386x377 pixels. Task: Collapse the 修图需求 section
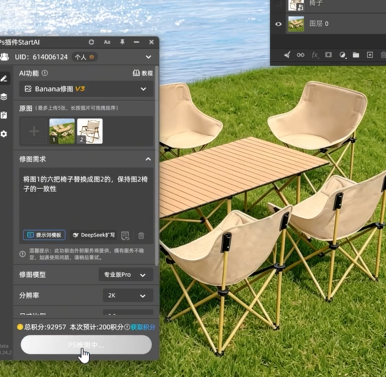148,159
